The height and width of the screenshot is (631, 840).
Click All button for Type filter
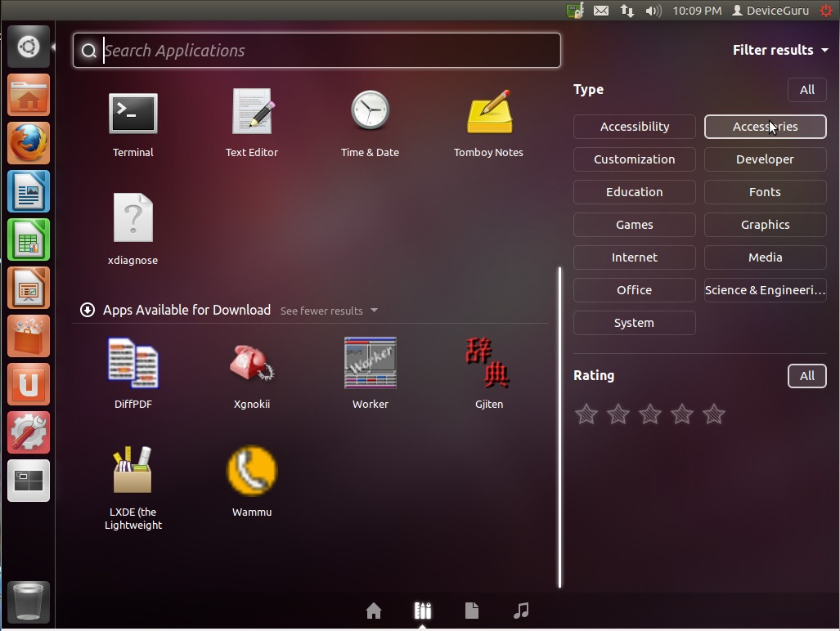[x=806, y=90]
